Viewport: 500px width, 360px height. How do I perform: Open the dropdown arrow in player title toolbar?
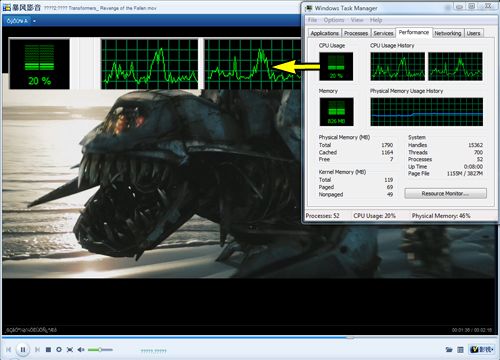coord(34,21)
